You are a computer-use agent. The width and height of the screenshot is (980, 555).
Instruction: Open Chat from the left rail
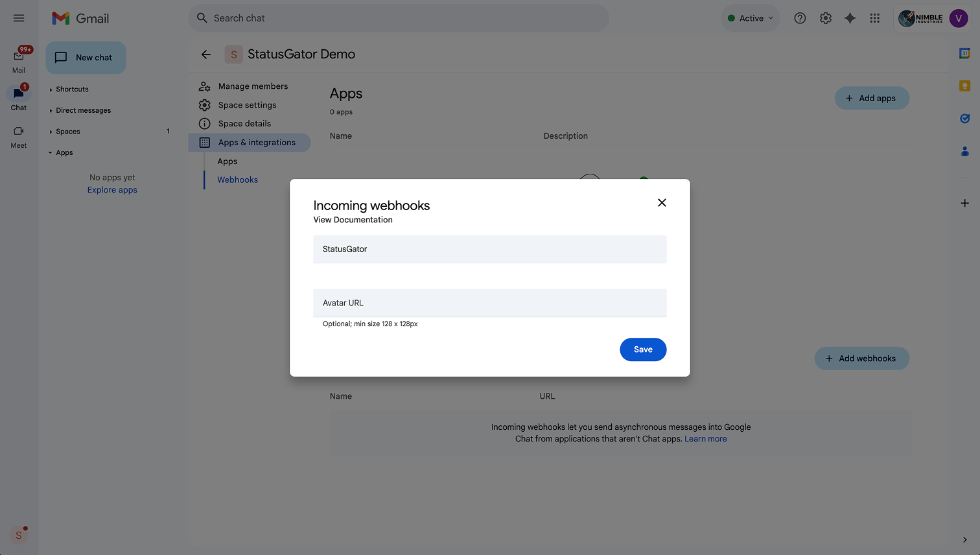(x=19, y=97)
